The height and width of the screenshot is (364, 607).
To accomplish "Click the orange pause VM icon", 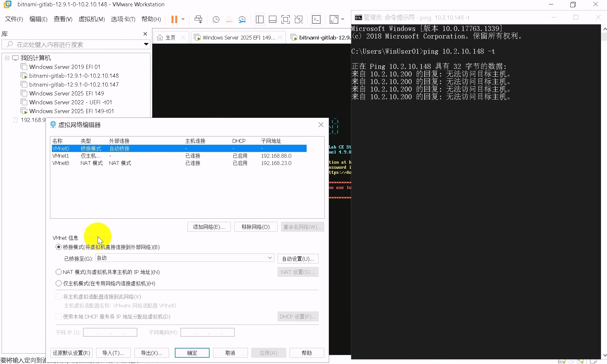I will click(174, 19).
